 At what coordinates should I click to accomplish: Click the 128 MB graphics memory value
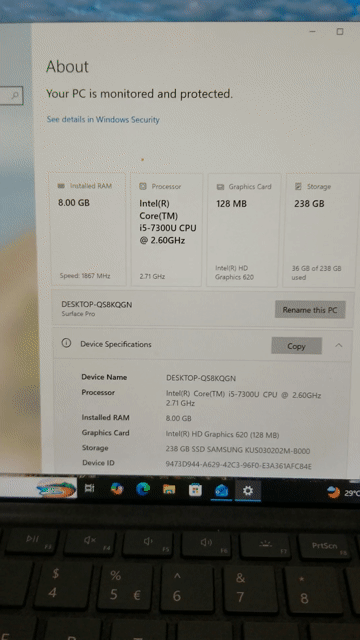(231, 204)
